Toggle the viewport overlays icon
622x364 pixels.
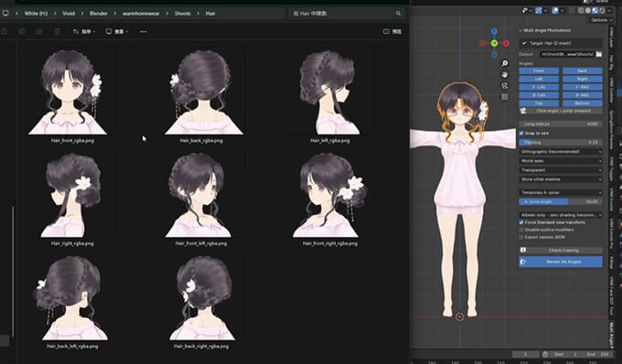click(x=555, y=11)
